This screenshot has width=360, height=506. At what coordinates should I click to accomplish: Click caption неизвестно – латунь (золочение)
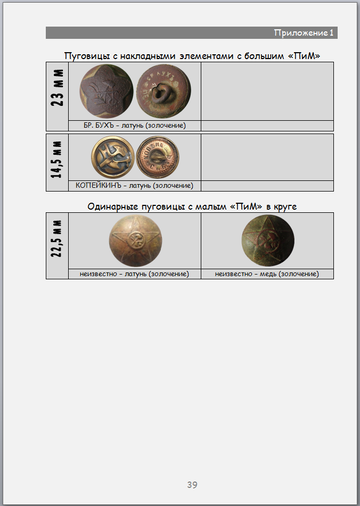coord(135,274)
